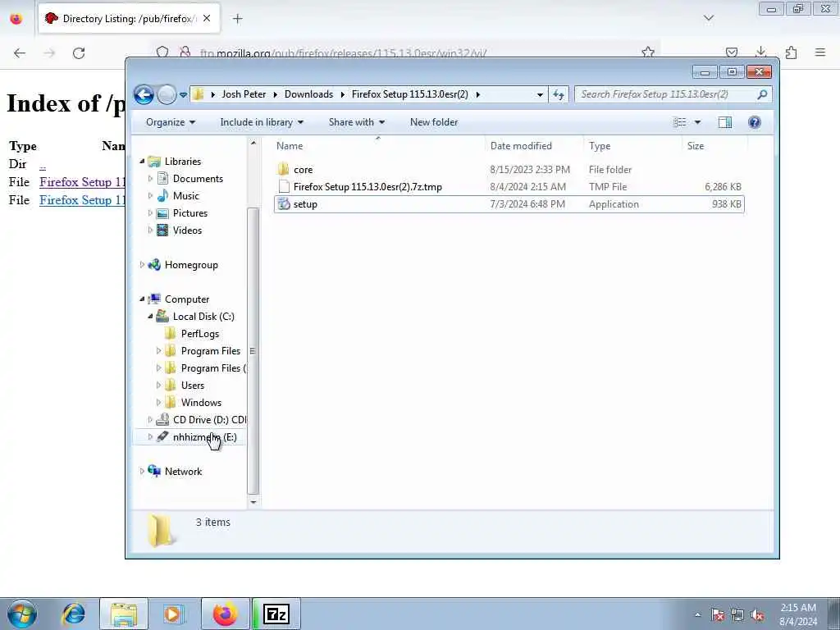The image size is (840, 630).
Task: Click the Change your view icon
Action: (680, 122)
